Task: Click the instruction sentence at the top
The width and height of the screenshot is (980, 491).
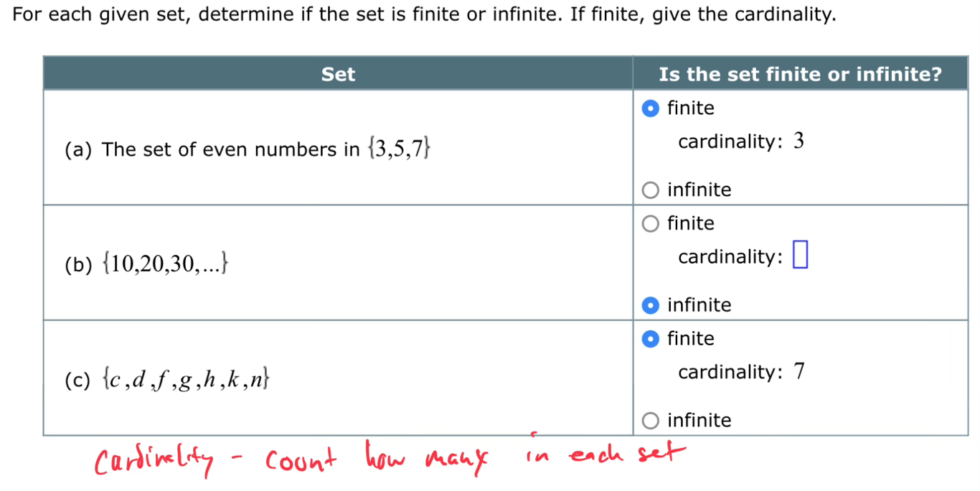Action: click(x=425, y=15)
